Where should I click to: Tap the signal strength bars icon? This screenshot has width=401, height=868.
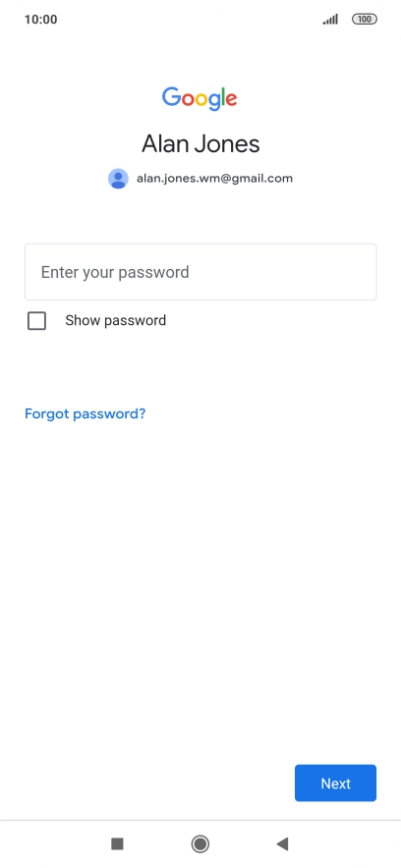pos(330,20)
